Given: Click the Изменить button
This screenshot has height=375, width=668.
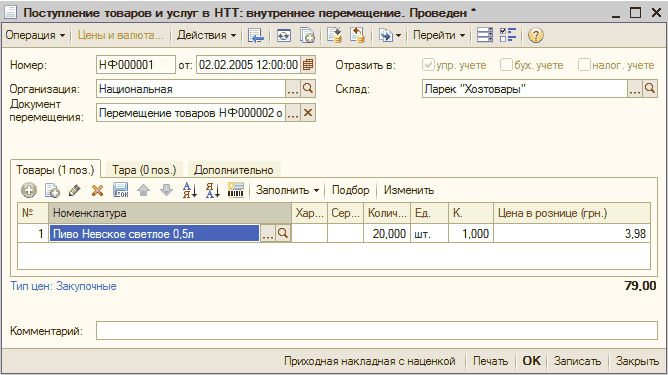Looking at the screenshot, I should click(x=409, y=190).
